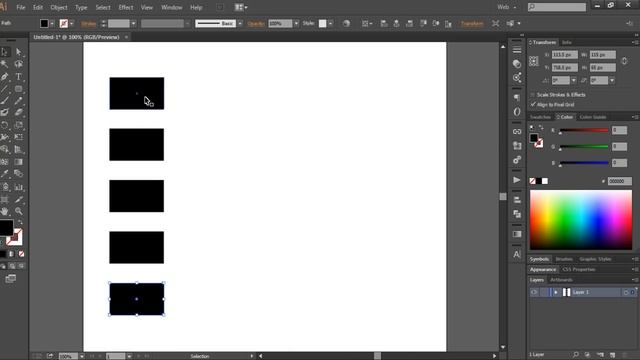Select the Rectangle tool

(18, 89)
